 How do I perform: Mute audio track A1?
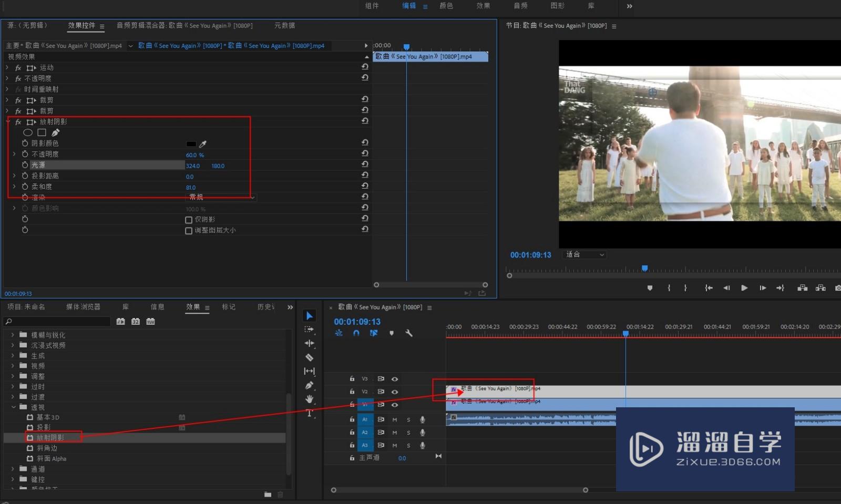[395, 419]
